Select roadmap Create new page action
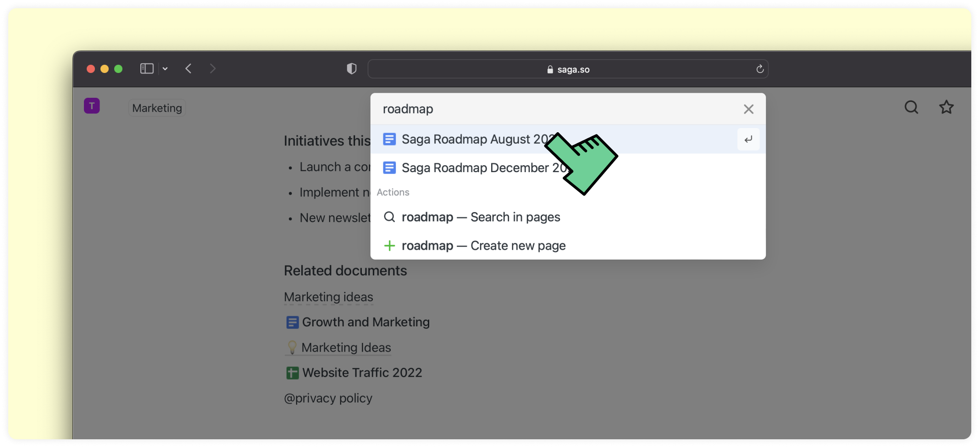Viewport: 980px width, 448px height. [483, 246]
